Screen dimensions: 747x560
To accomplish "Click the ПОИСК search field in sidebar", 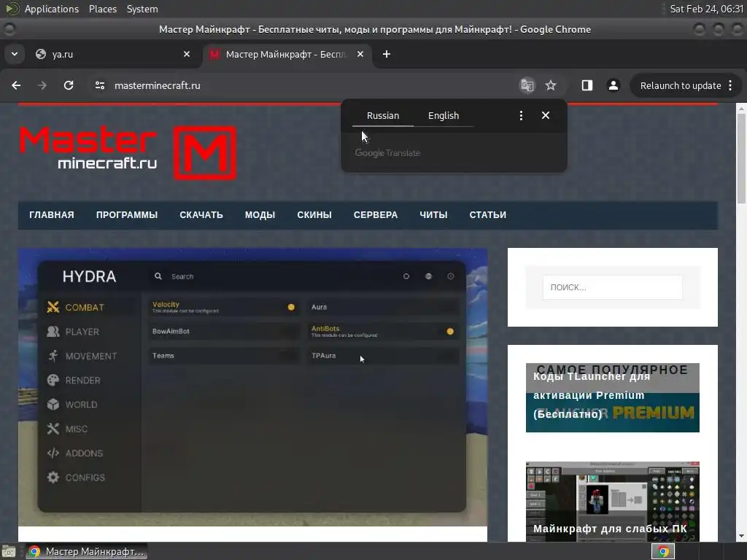I will [x=612, y=287].
